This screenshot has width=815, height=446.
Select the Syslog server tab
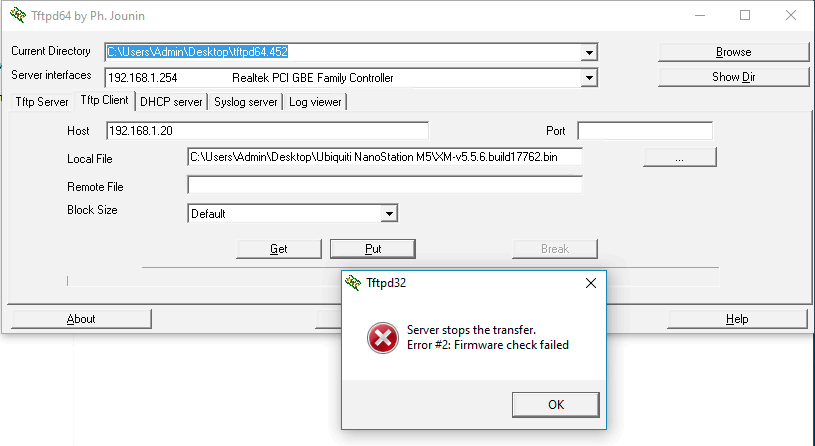[246, 102]
